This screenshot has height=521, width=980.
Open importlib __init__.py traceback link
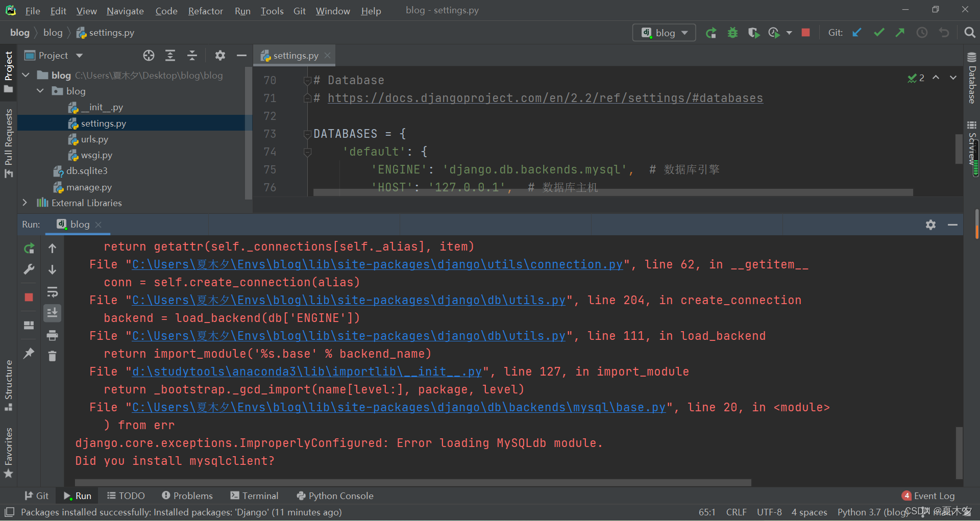(307, 371)
